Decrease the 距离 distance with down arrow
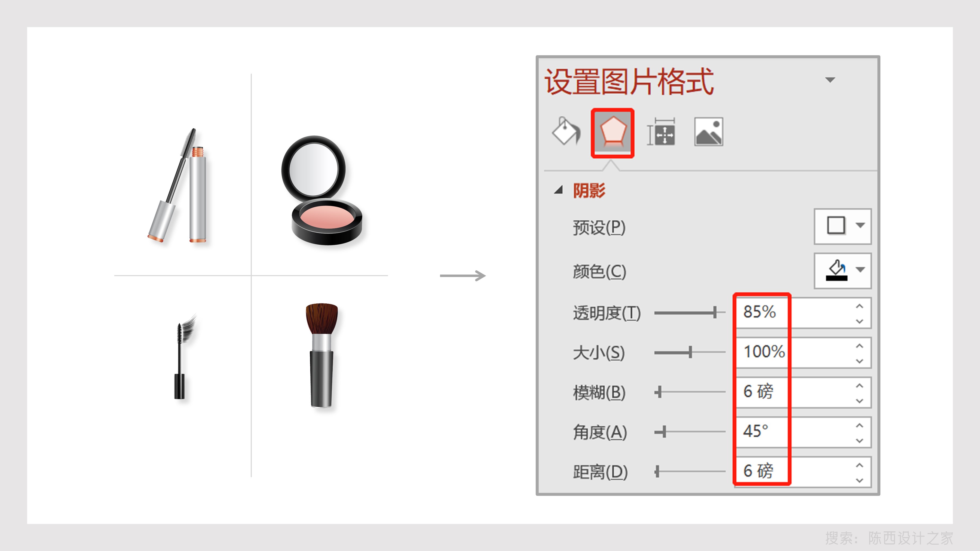980x551 pixels. [x=859, y=480]
